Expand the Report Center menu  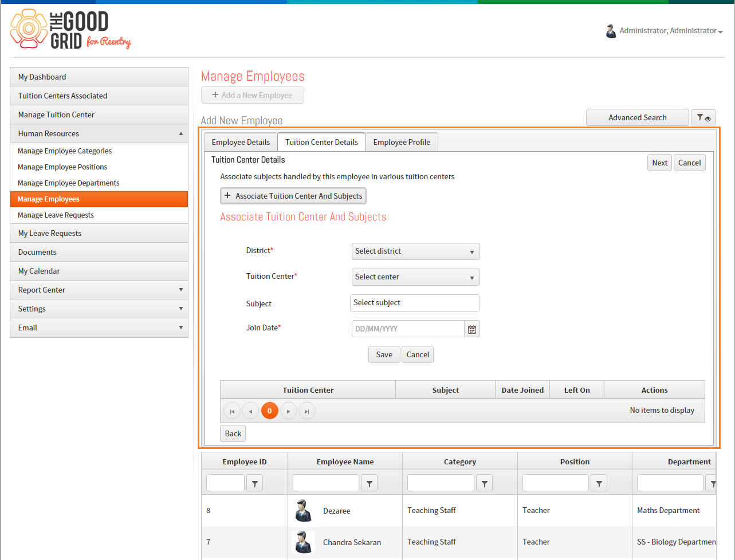99,290
